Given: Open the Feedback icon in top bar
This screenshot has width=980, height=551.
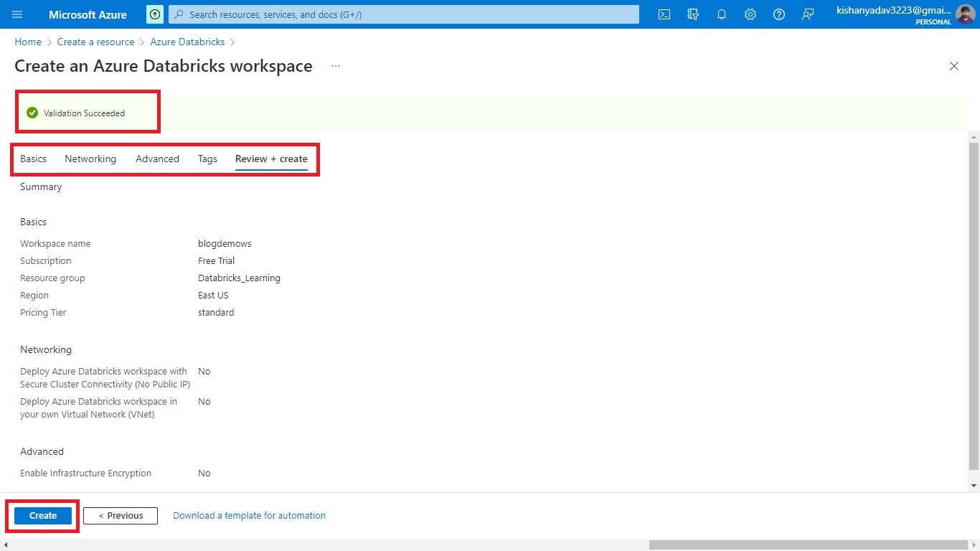Looking at the screenshot, I should 808,14.
